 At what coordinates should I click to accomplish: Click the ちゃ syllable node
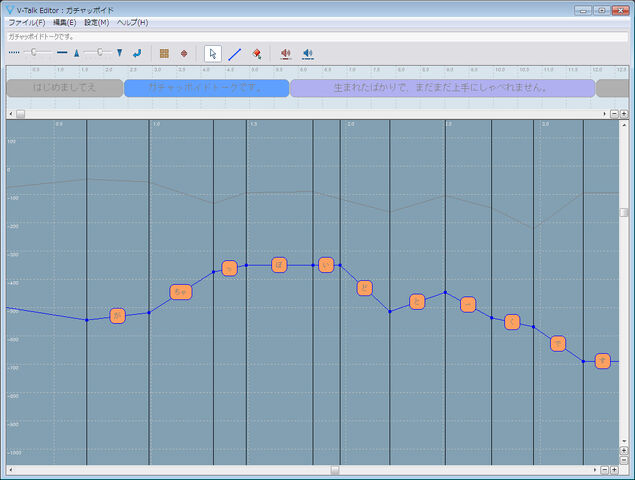pos(181,292)
